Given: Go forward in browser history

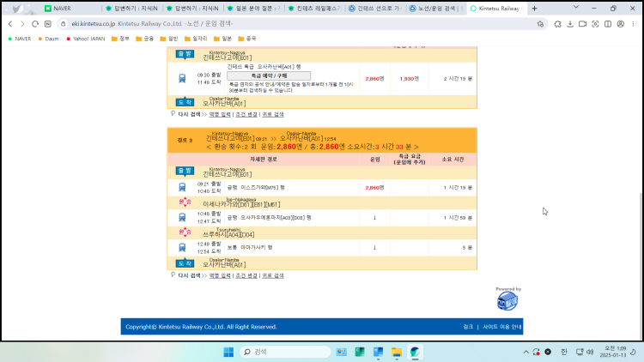Looking at the screenshot, I should [x=22, y=24].
